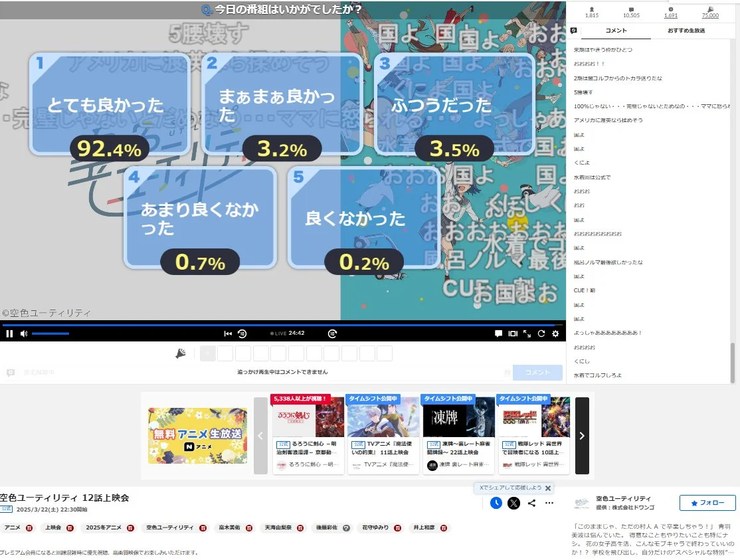The height and width of the screenshot is (560, 740).
Task: Seek using the blue progress bar
Action: pyautogui.click(x=283, y=325)
